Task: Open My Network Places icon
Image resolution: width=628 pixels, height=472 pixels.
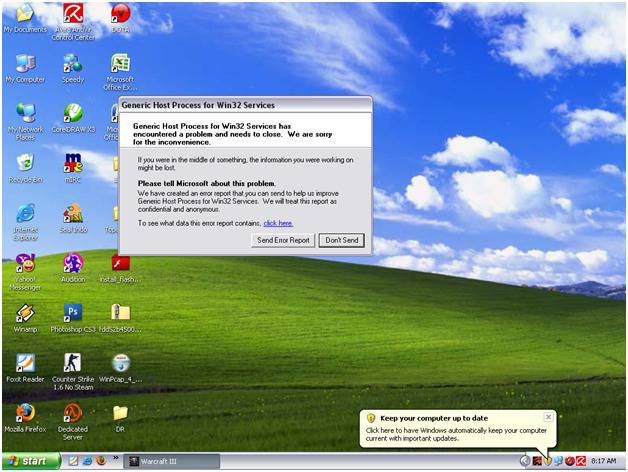Action: pos(25,122)
